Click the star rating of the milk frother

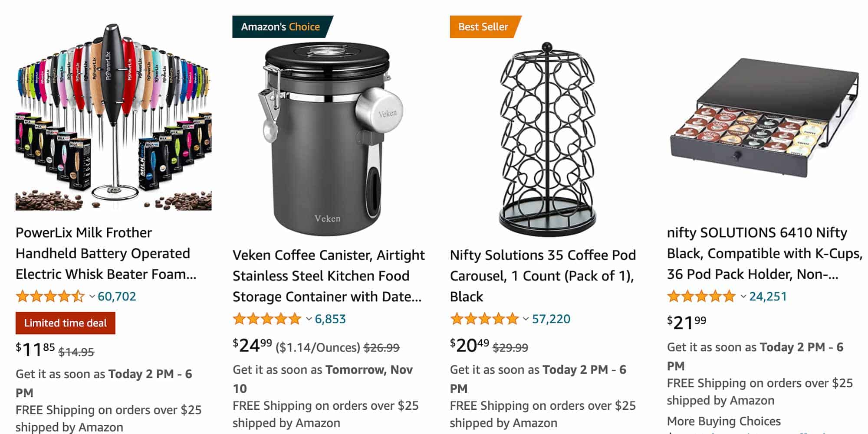click(x=50, y=296)
